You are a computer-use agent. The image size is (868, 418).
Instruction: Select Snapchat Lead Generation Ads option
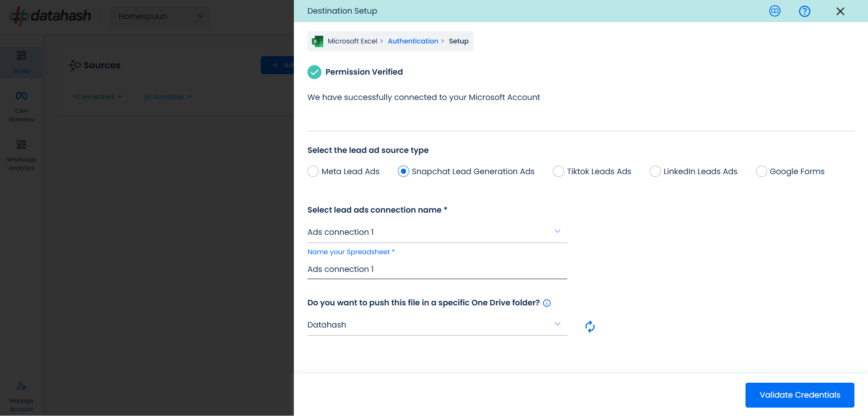point(403,171)
